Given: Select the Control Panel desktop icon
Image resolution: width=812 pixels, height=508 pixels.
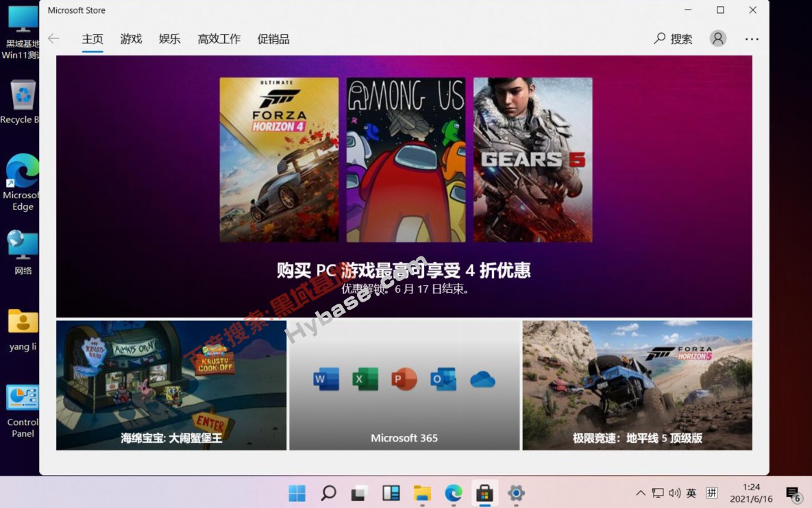Looking at the screenshot, I should [x=22, y=411].
